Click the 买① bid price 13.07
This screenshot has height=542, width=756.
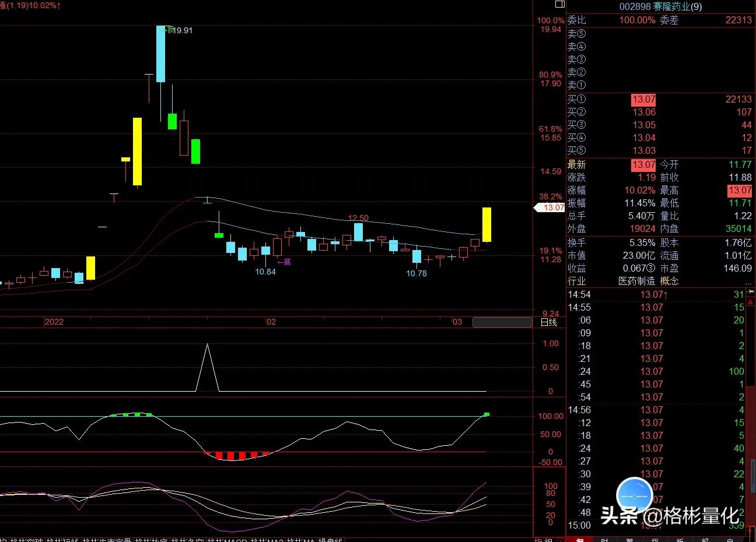pyautogui.click(x=643, y=100)
